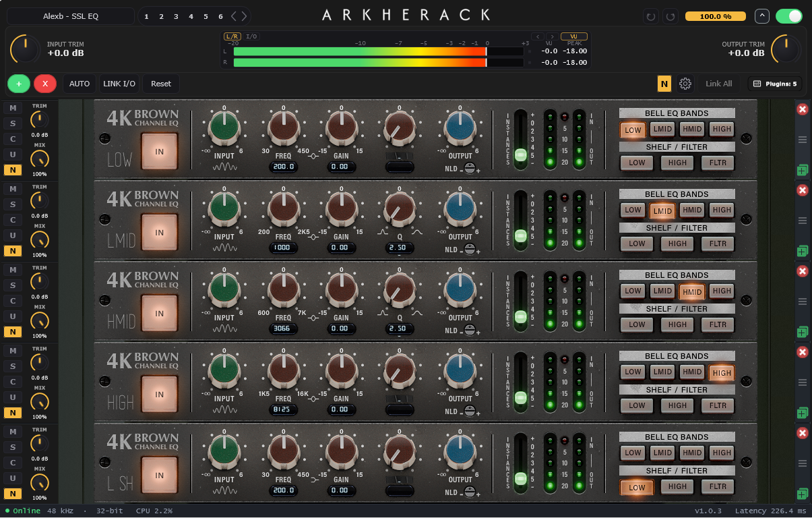Click the Q value field on the LMID unit

400,248
